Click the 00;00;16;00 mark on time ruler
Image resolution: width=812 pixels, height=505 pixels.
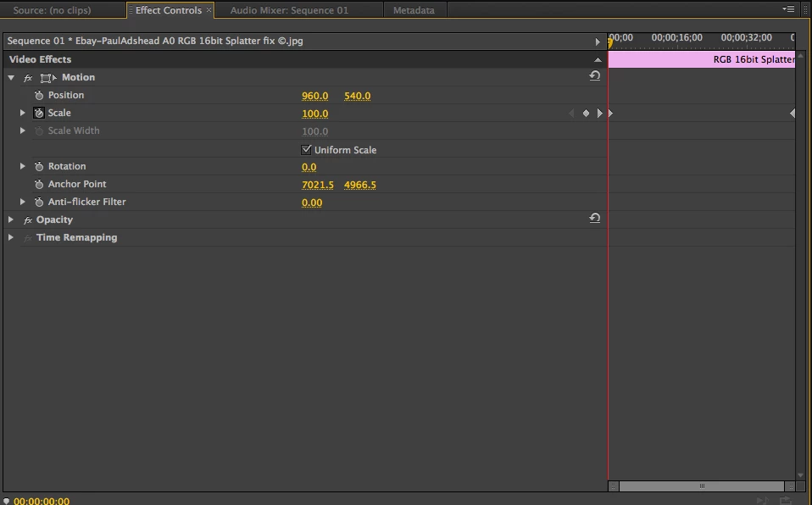point(677,38)
